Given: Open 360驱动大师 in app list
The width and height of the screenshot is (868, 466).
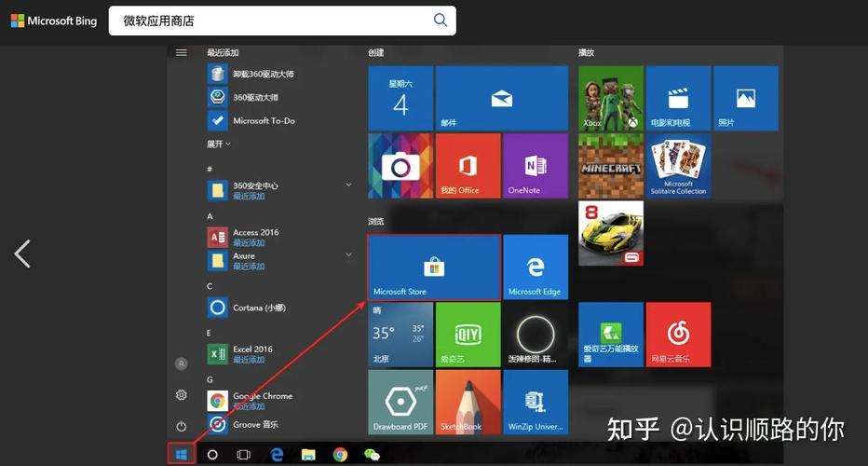Looking at the screenshot, I should coord(244,97).
